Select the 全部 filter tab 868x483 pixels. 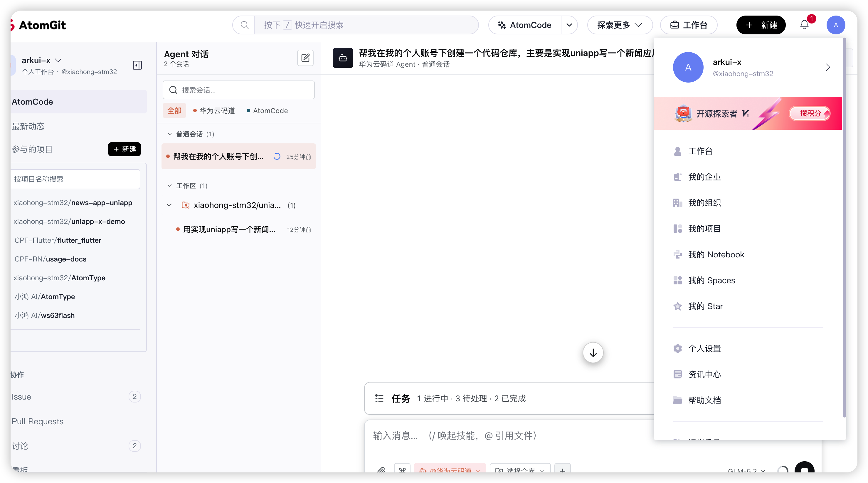coord(174,110)
